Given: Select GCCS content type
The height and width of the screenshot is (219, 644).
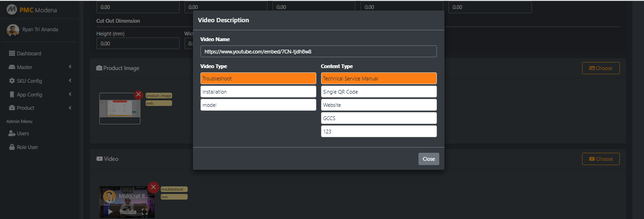Looking at the screenshot, I should [379, 118].
